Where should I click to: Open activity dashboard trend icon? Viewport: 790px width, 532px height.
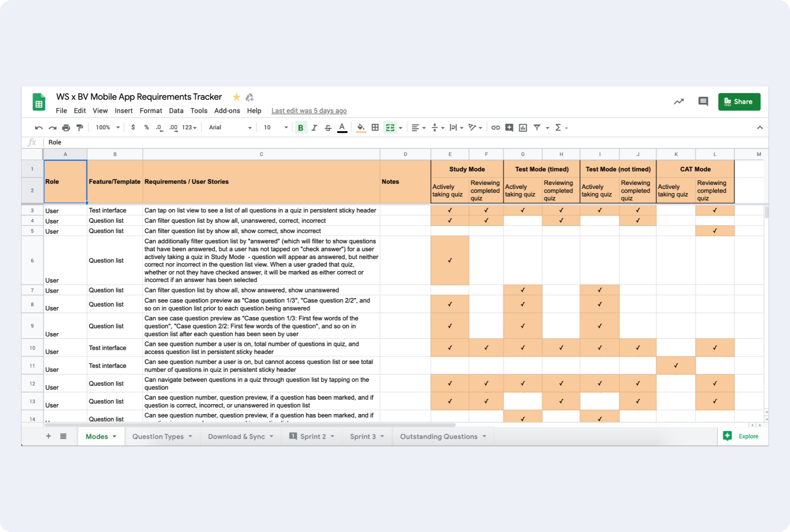pyautogui.click(x=679, y=101)
